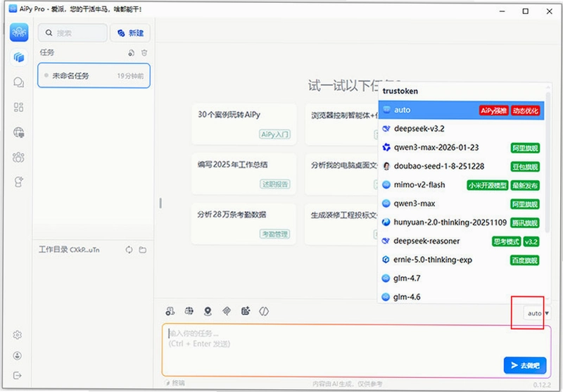This screenshot has height=392, width=563.
Task: Click the icon beside trash in 任务 header
Action: 132,53
